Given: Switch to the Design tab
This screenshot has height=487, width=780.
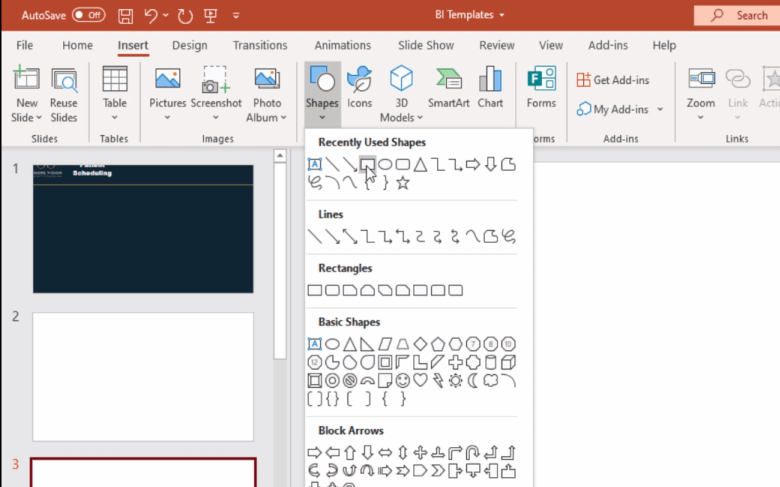Looking at the screenshot, I should coord(190,45).
